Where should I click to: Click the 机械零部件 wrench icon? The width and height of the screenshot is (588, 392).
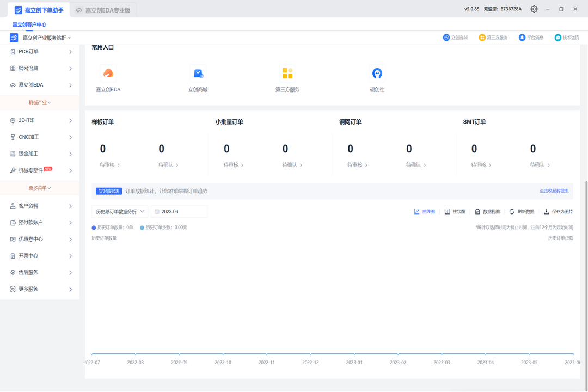(13, 170)
